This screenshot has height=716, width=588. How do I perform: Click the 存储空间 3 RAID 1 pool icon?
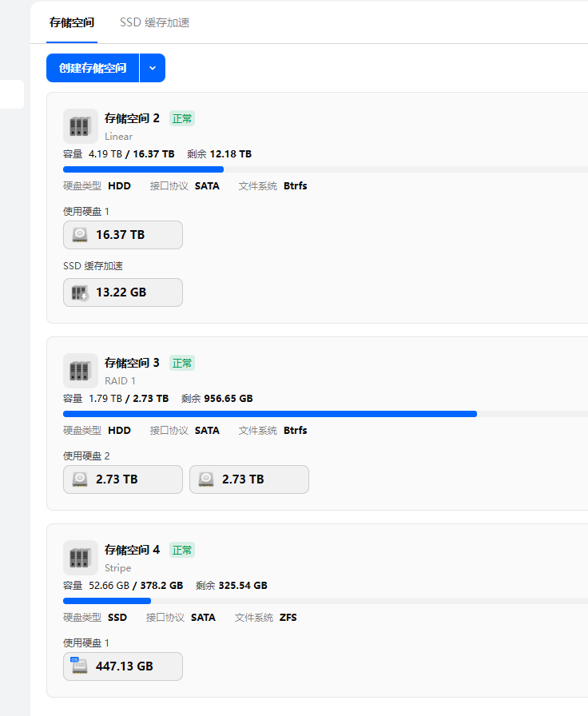pyautogui.click(x=81, y=371)
